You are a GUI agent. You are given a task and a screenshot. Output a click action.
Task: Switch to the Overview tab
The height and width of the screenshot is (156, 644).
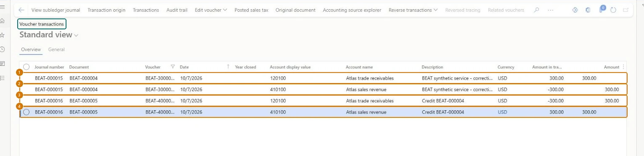[x=31, y=49]
